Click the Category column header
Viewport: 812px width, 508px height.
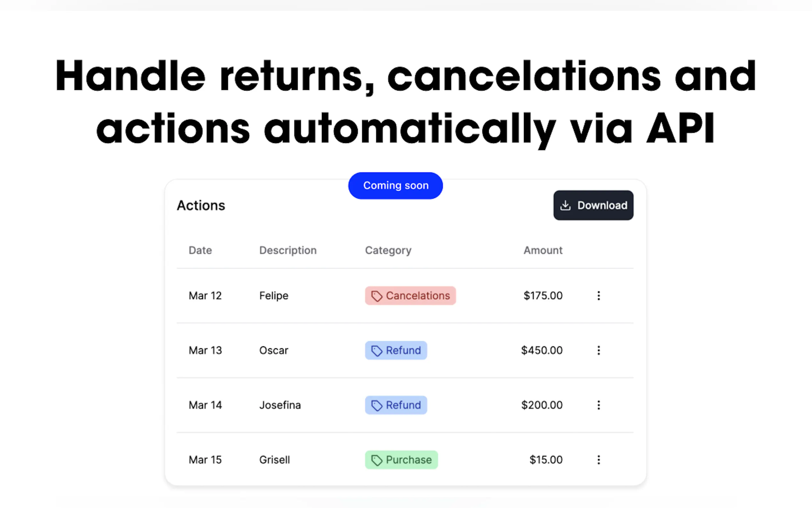pos(388,250)
